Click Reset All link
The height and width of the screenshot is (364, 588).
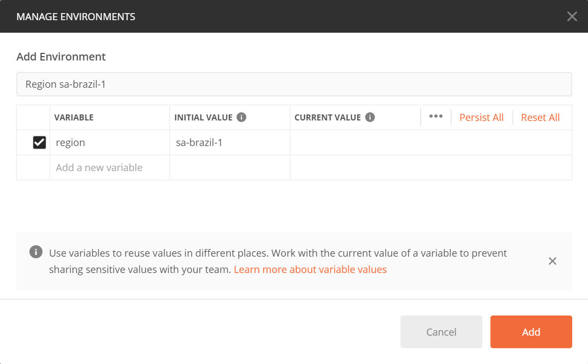pos(540,117)
